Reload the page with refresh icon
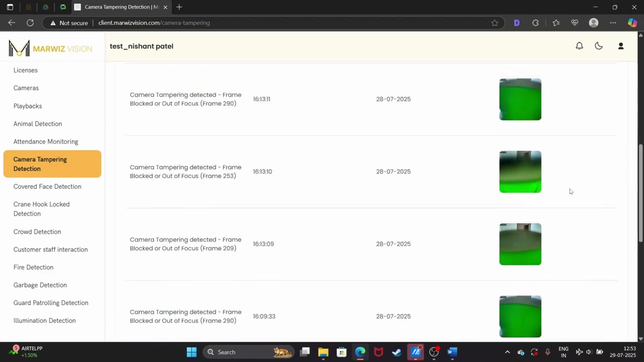Screen dimensions: 644x362 (x=30, y=23)
